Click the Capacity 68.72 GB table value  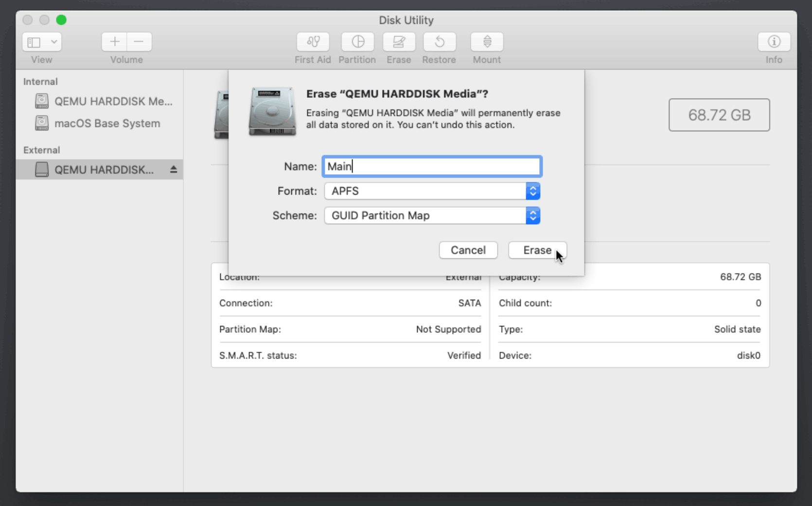tap(741, 277)
